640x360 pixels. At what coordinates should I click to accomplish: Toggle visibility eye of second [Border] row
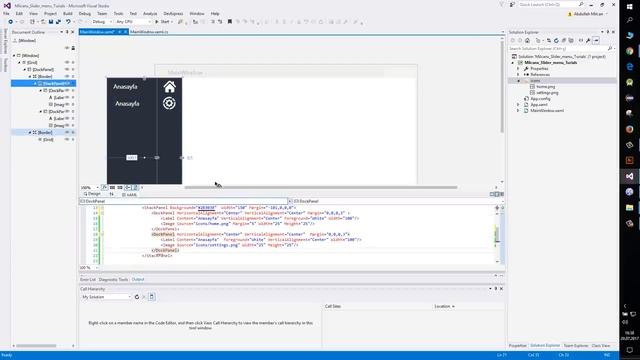coord(67,132)
